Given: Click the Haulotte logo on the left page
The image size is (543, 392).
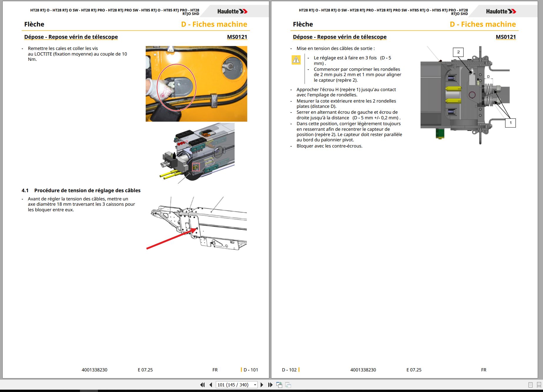Looking at the screenshot, I should tap(232, 11).
